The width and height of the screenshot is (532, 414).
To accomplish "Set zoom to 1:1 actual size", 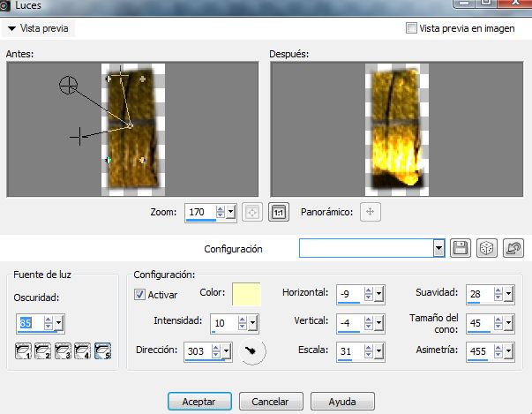I will pyautogui.click(x=278, y=212).
